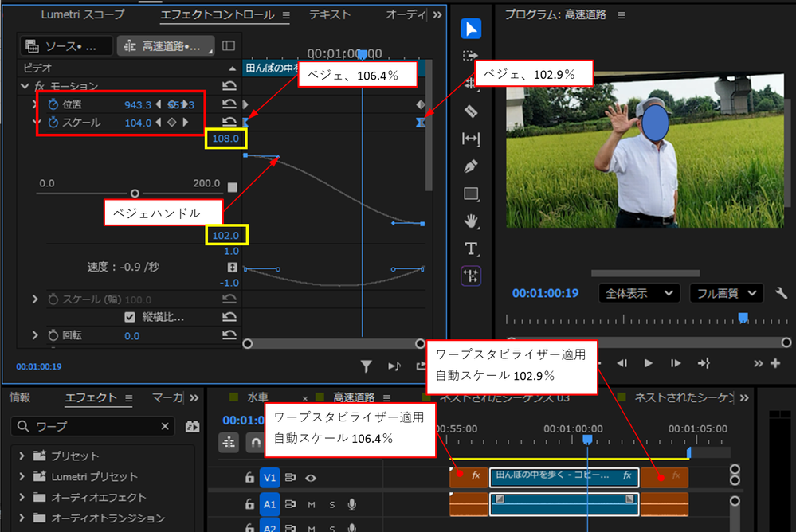Screen dimensions: 796x532
Task: Play the program monitor
Action: (x=649, y=363)
